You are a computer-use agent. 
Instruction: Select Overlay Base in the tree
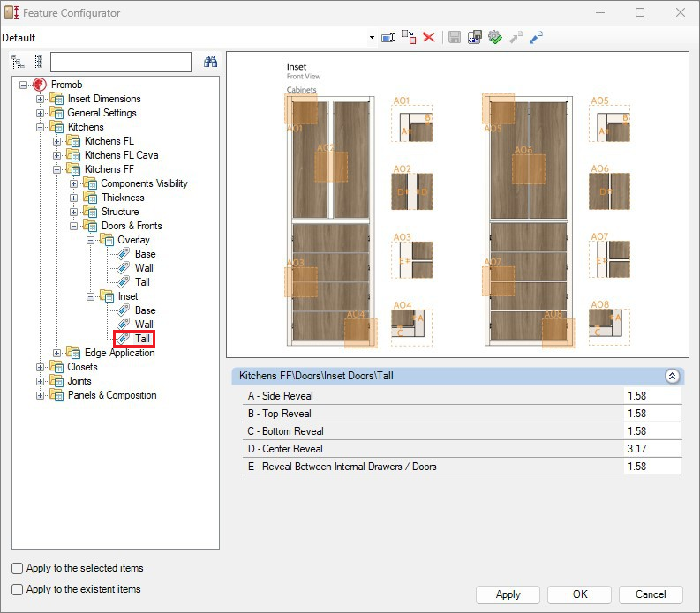pos(145,254)
